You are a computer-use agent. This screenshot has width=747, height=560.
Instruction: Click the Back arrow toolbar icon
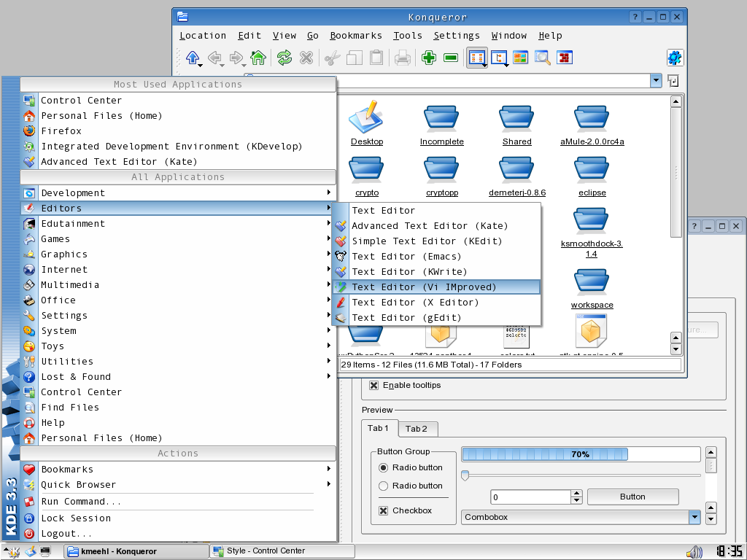tap(215, 58)
